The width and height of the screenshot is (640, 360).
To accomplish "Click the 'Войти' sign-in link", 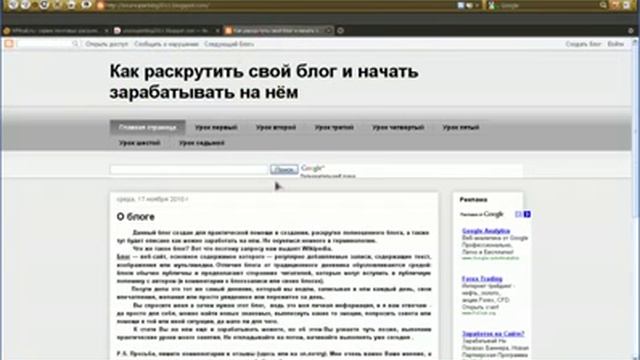I will 616,44.
